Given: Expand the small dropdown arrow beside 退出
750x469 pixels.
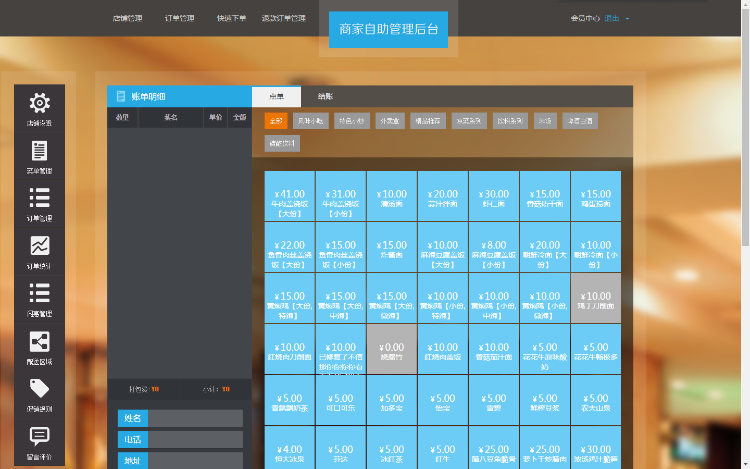Looking at the screenshot, I should pos(627,19).
